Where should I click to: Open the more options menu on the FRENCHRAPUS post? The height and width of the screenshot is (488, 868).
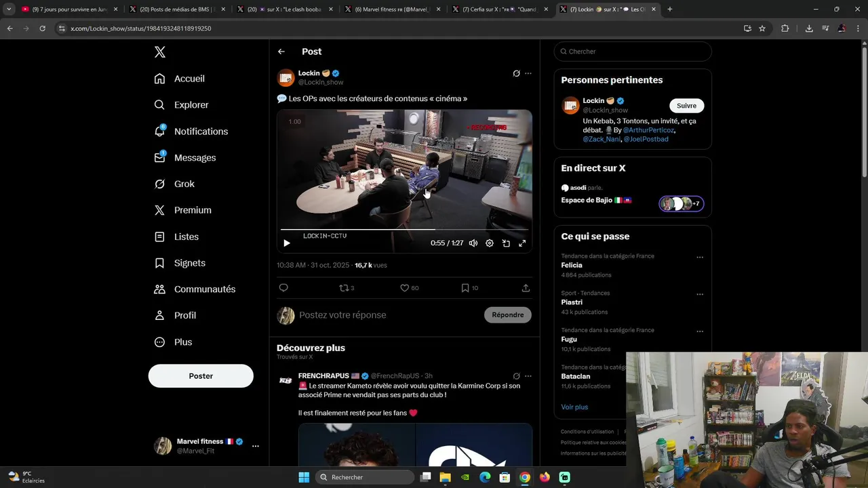click(528, 376)
